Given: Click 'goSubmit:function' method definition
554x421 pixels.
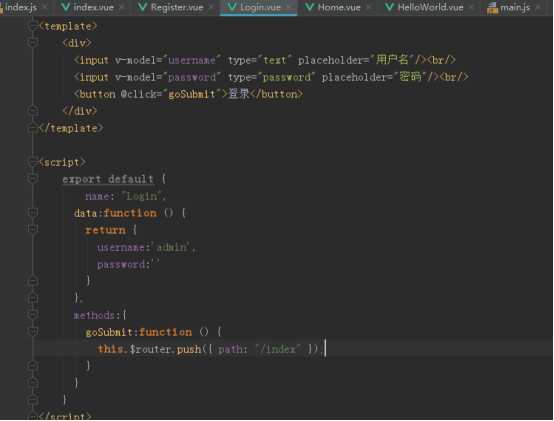Looking at the screenshot, I should [138, 332].
